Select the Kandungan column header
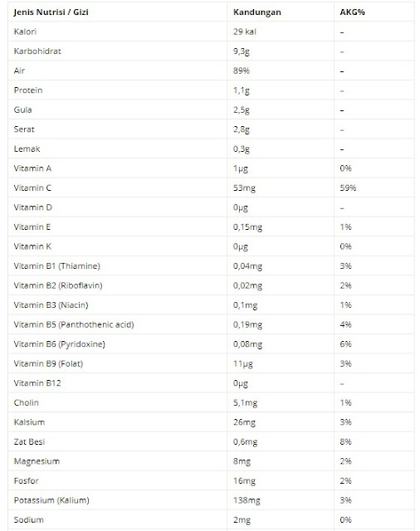420x531 pixels. (x=257, y=12)
